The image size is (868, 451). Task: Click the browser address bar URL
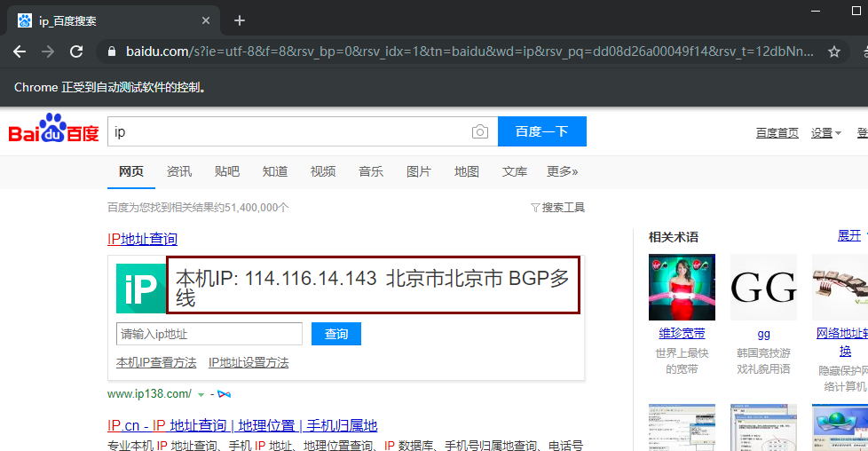coord(470,51)
